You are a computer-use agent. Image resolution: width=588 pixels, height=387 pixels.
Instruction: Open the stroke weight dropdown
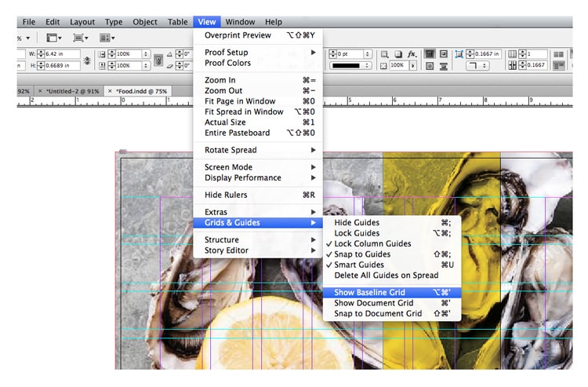(x=368, y=54)
